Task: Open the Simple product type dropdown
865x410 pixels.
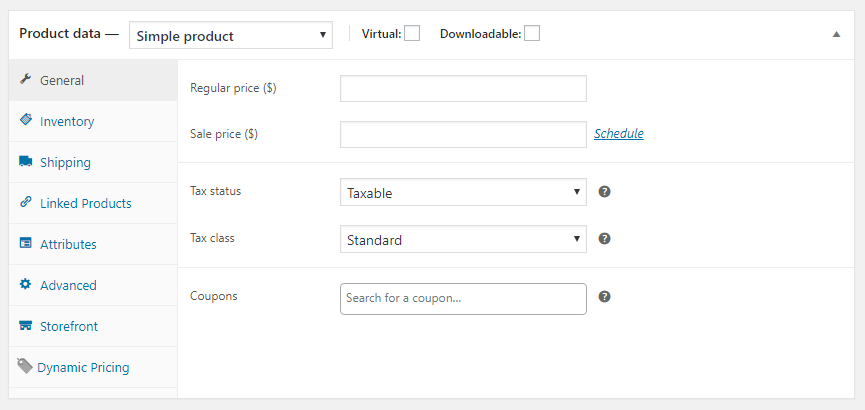Action: (231, 35)
